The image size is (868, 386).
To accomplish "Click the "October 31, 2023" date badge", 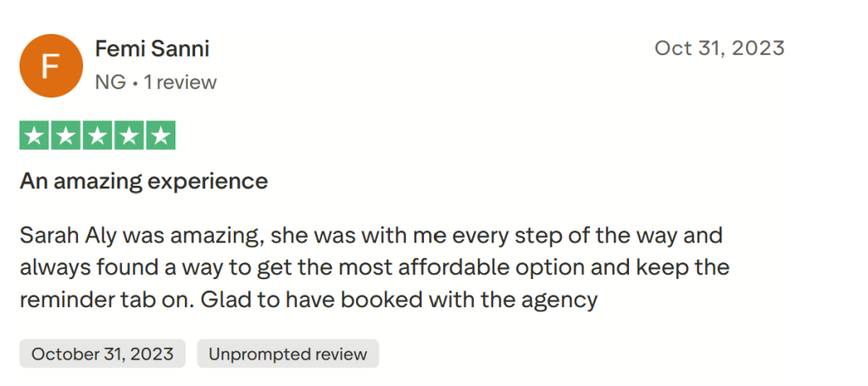I will point(103,354).
